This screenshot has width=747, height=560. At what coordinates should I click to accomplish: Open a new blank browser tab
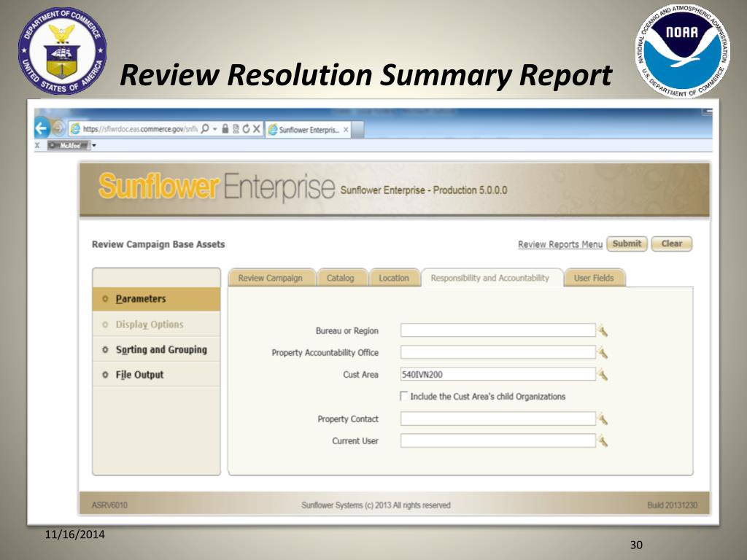pos(357,130)
